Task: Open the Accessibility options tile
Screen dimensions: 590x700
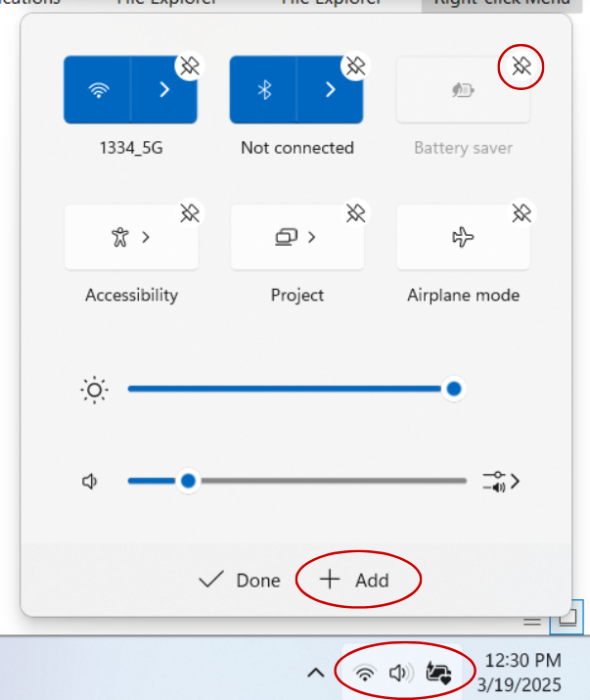Action: click(x=131, y=237)
